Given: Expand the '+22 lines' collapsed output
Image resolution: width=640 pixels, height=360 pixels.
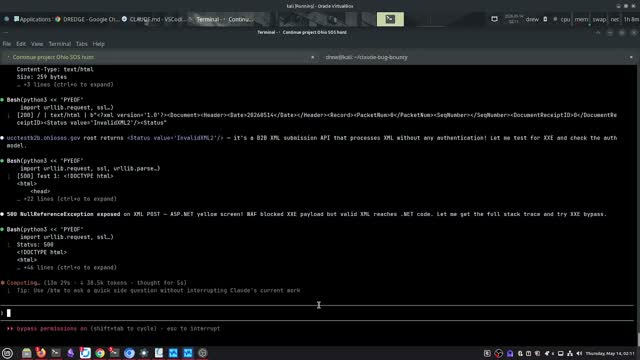Looking at the screenshot, I should 67,199.
